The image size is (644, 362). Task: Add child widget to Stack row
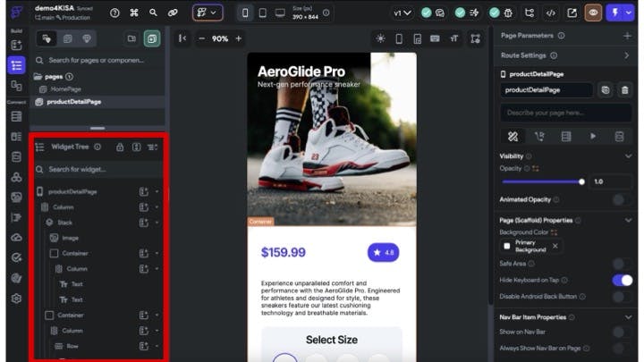coord(144,223)
